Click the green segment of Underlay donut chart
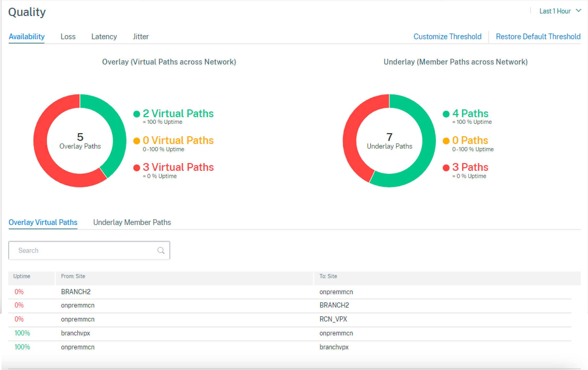Screen dimensions: 588x370 click(428, 150)
